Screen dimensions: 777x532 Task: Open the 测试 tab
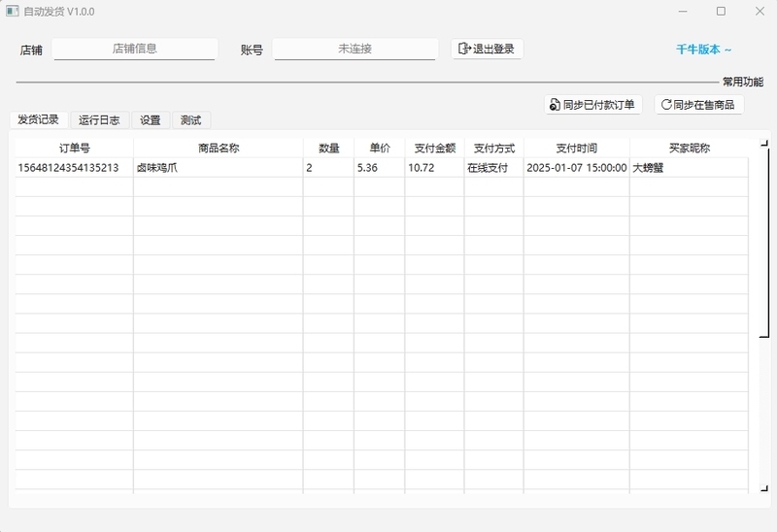coord(190,119)
